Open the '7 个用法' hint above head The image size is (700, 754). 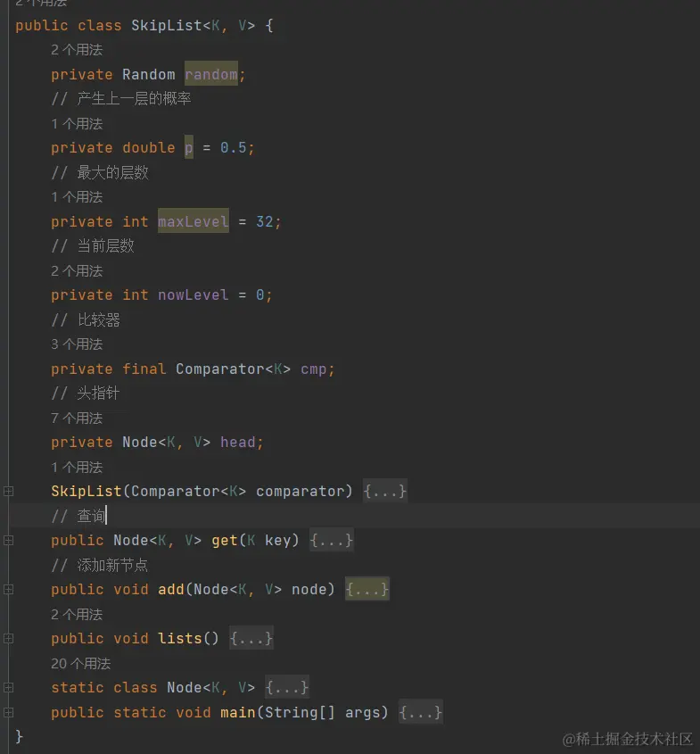(x=77, y=418)
